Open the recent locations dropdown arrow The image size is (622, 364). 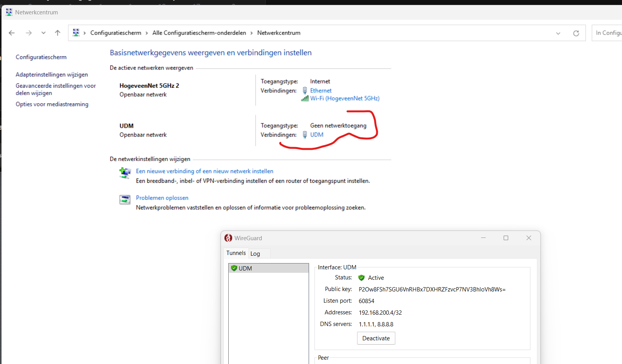(43, 33)
